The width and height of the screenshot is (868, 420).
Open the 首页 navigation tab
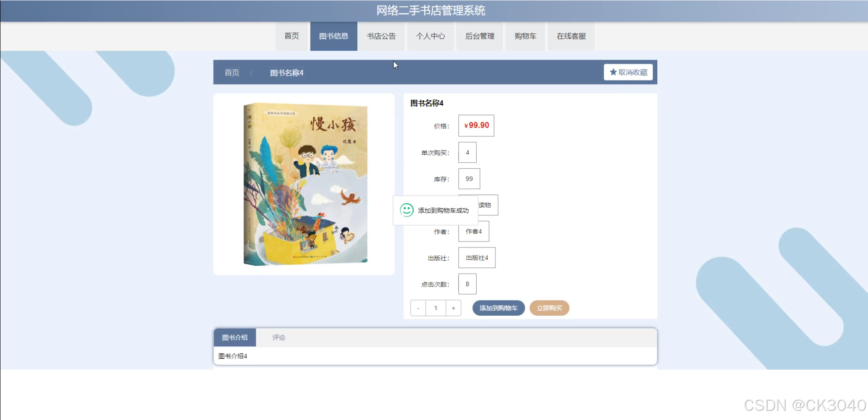coord(292,36)
